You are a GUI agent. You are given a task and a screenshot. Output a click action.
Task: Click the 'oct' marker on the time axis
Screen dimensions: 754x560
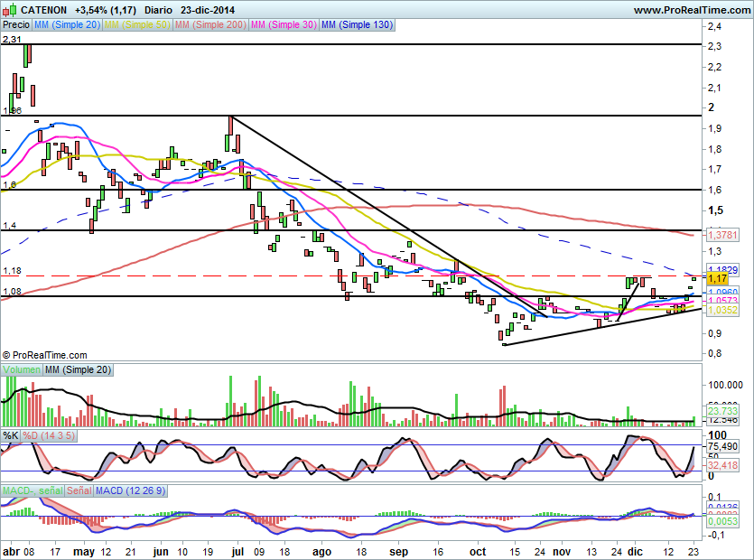[478, 551]
